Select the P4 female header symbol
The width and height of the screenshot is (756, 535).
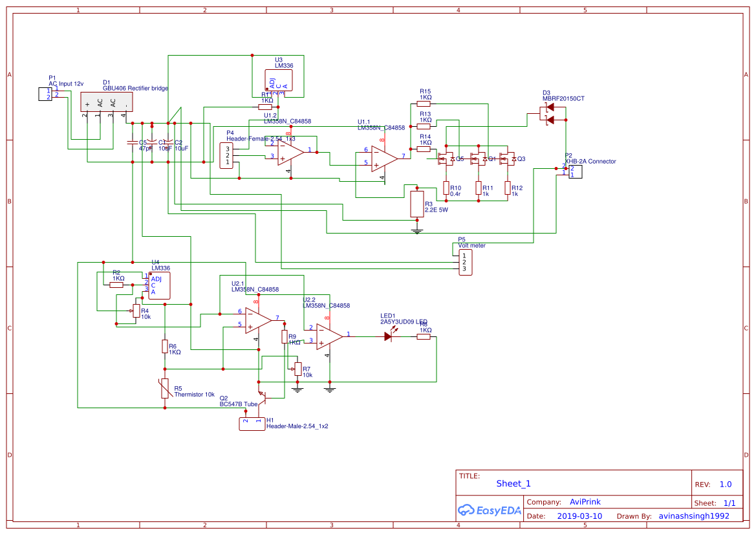click(x=226, y=155)
